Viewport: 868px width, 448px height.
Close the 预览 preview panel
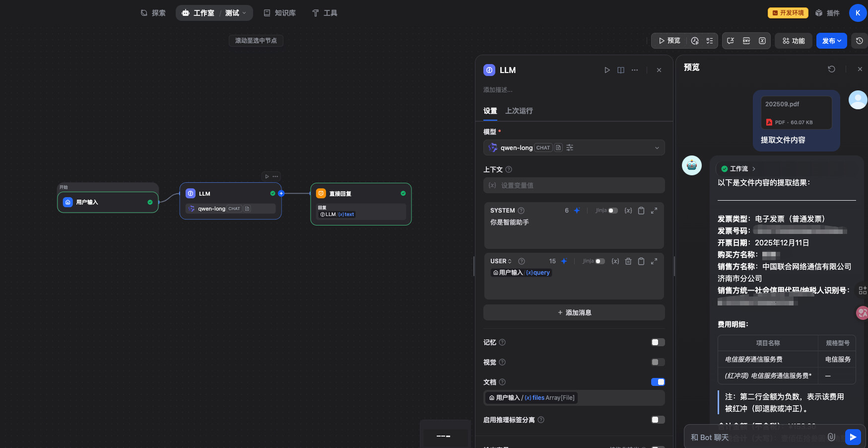[860, 69]
